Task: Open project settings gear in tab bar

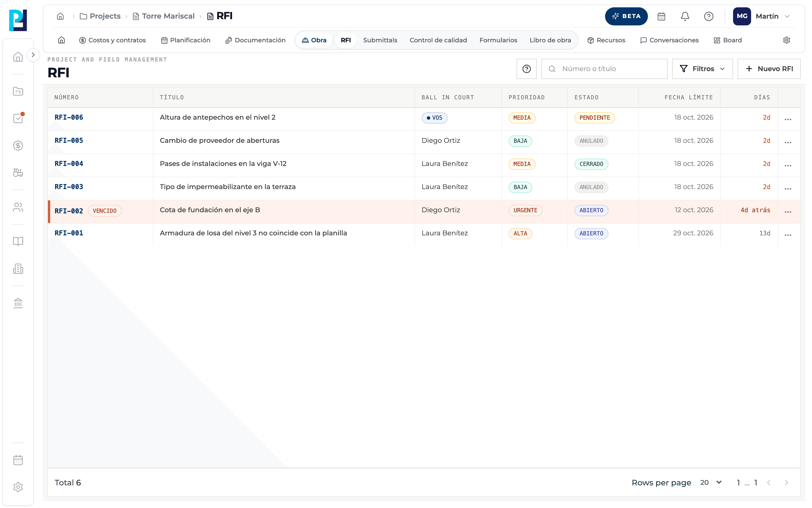Action: 786,40
